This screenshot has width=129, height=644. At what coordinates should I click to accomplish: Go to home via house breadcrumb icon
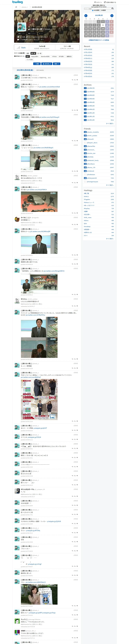pyautogui.click(x=16, y=7)
